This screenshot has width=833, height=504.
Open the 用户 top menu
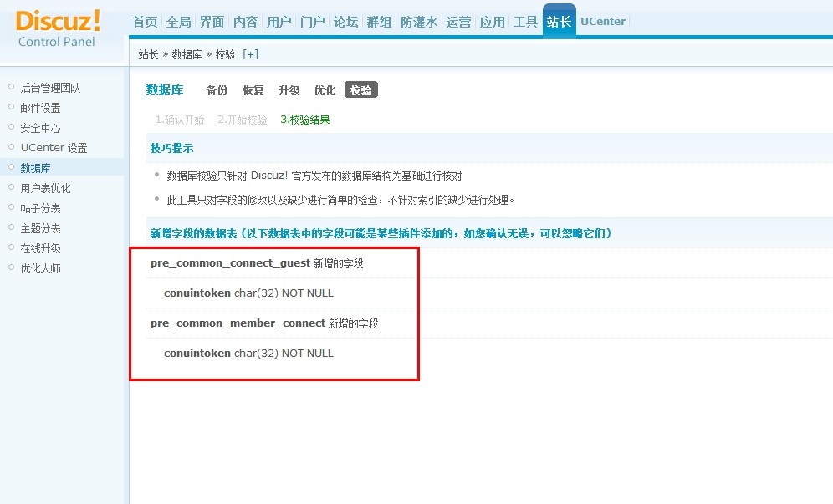coord(279,22)
